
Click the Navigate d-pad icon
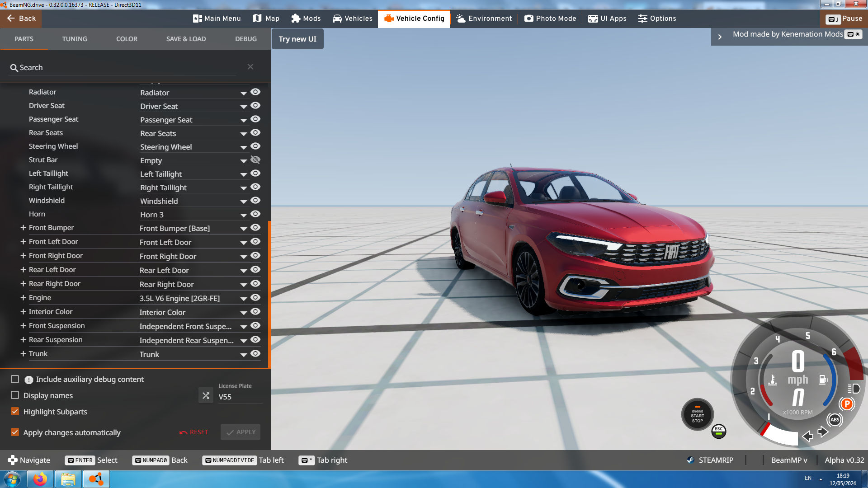pyautogui.click(x=12, y=460)
